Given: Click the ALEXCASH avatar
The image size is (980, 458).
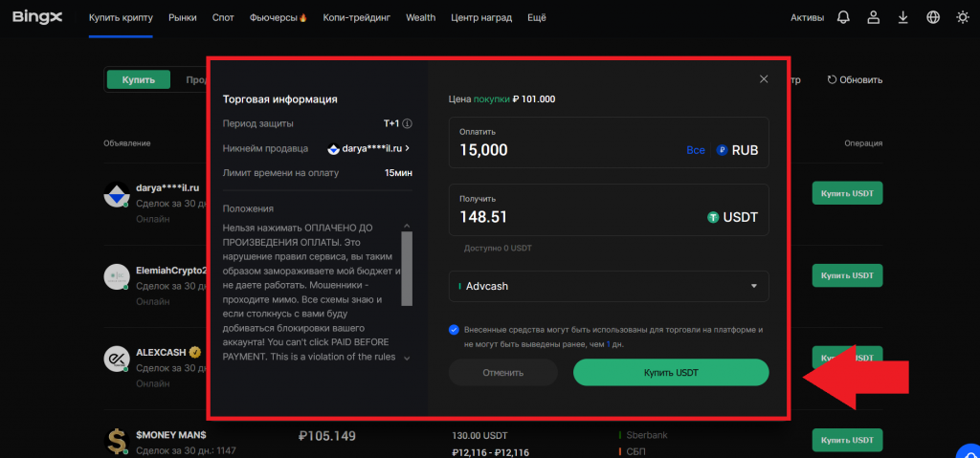Looking at the screenshot, I should (x=117, y=359).
